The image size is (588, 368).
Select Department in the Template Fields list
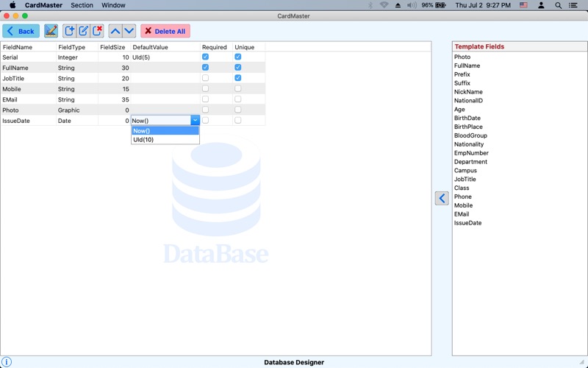coord(470,161)
